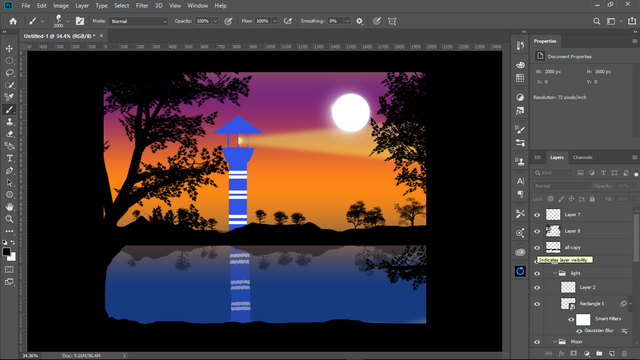Viewport: 640px width, 360px height.
Task: Open the brush settings panel toggle
Action: click(x=80, y=21)
